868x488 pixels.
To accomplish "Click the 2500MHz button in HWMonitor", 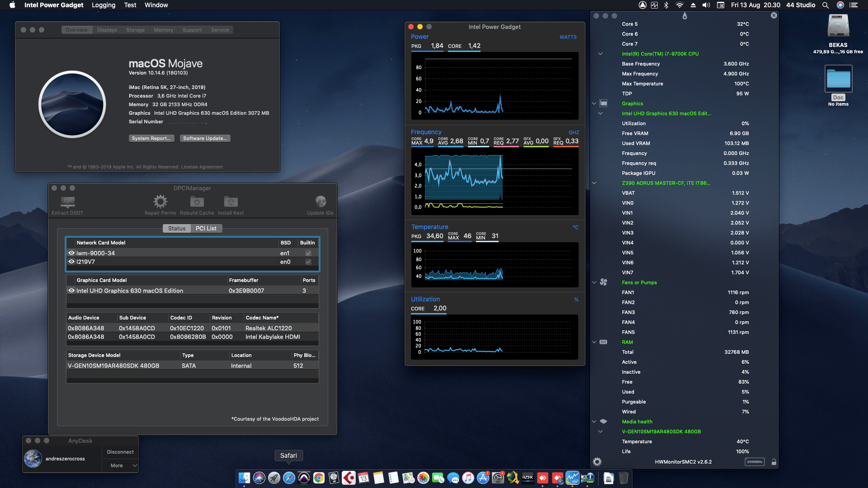I will 755,462.
